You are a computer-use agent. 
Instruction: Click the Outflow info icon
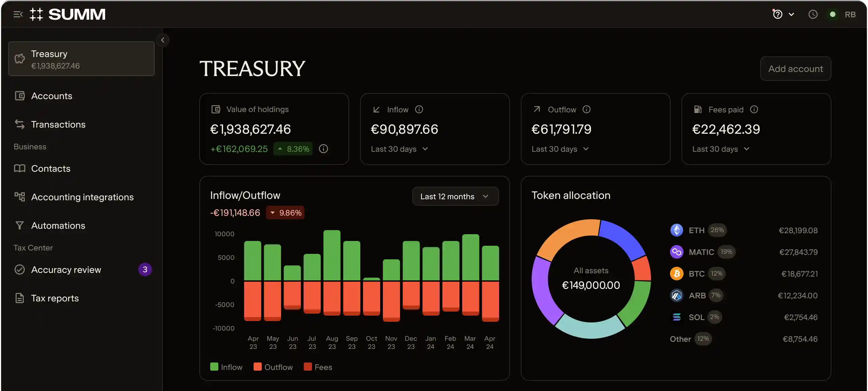[587, 109]
